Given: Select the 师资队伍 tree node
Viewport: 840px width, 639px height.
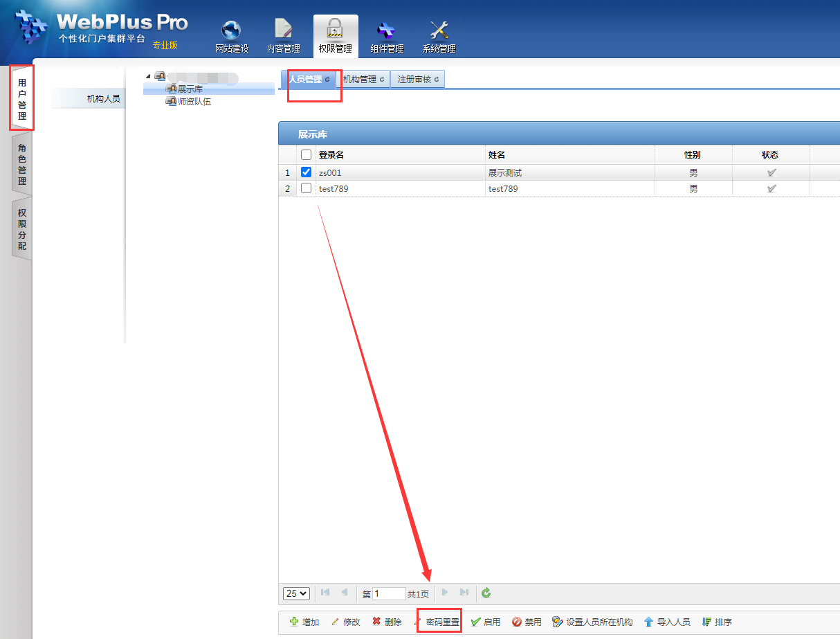Looking at the screenshot, I should click(x=194, y=102).
